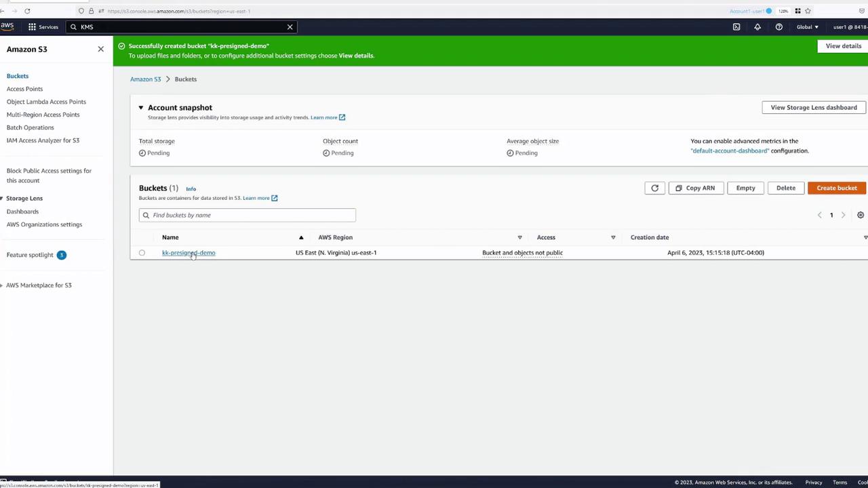Image resolution: width=868 pixels, height=488 pixels.
Task: Click the padlock site info icon
Action: [x=91, y=11]
